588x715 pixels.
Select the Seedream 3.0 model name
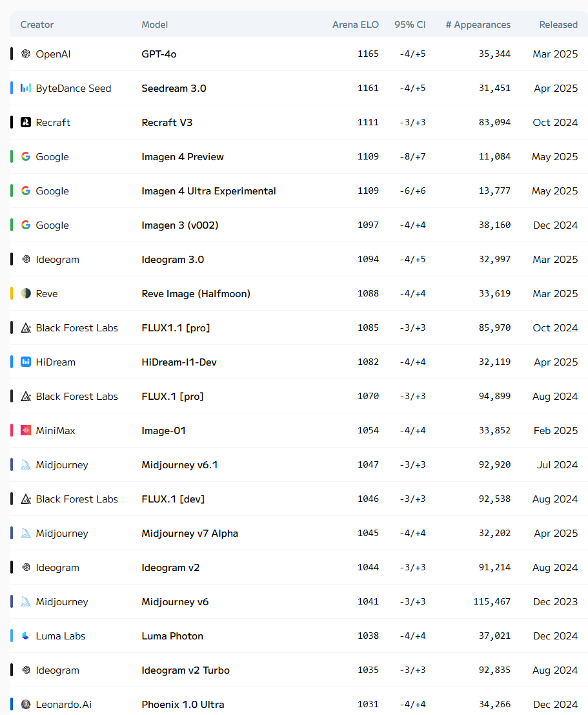(174, 88)
